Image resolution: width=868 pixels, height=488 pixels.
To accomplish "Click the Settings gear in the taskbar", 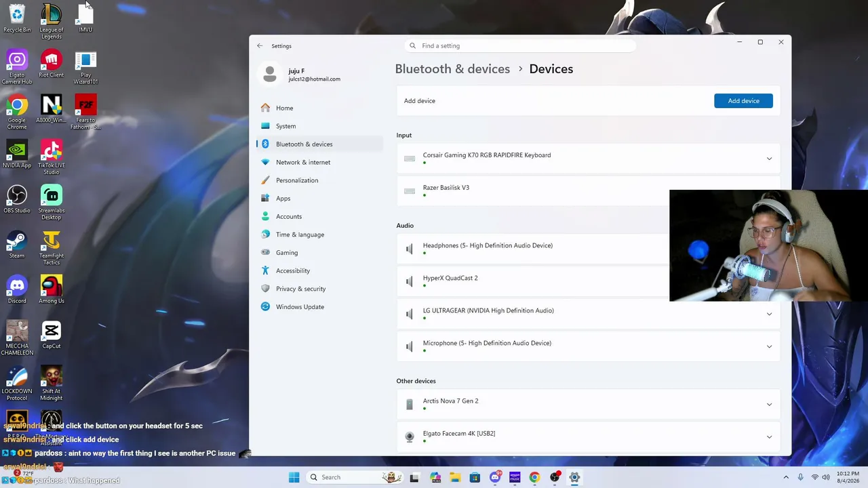I will 574,477.
